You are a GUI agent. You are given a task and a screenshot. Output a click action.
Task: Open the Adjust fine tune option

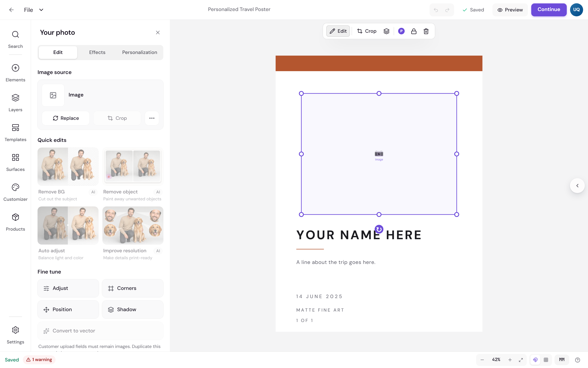click(68, 288)
